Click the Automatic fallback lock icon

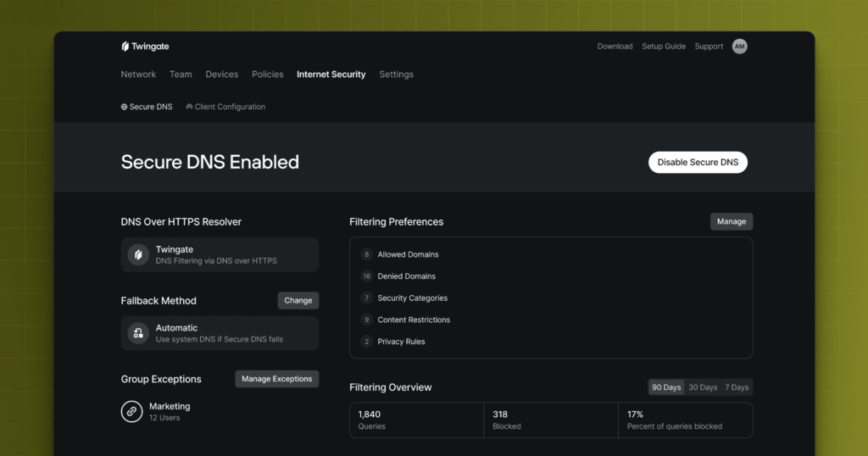pyautogui.click(x=138, y=333)
